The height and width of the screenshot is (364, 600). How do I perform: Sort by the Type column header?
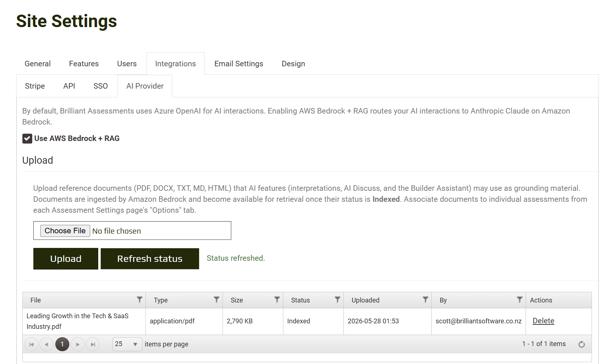[161, 300]
